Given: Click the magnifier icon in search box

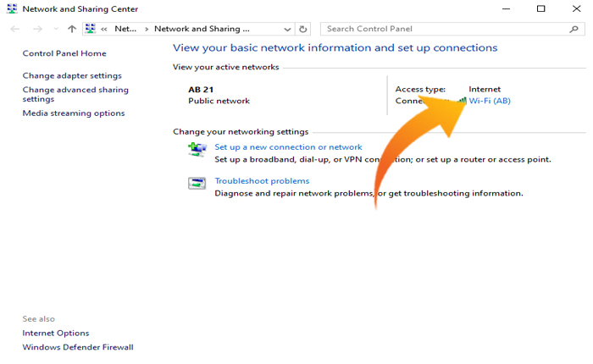Looking at the screenshot, I should (574, 29).
